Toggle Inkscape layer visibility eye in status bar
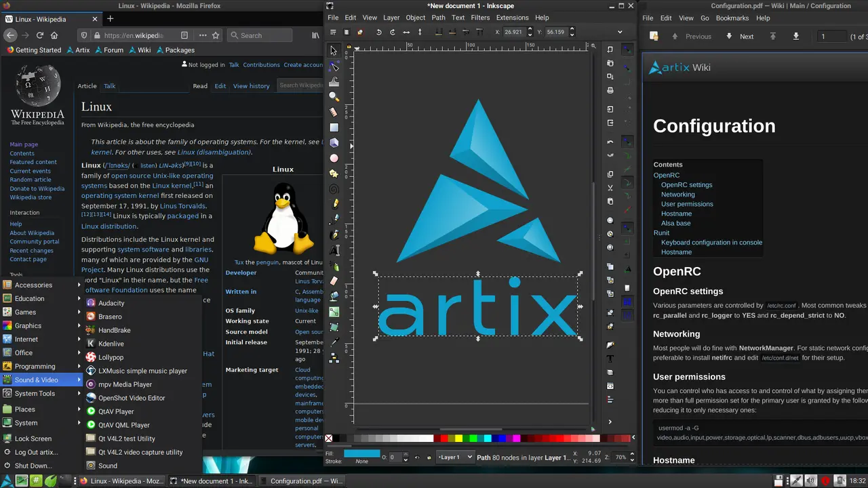Screen dimensions: 868x488 [x=416, y=457]
